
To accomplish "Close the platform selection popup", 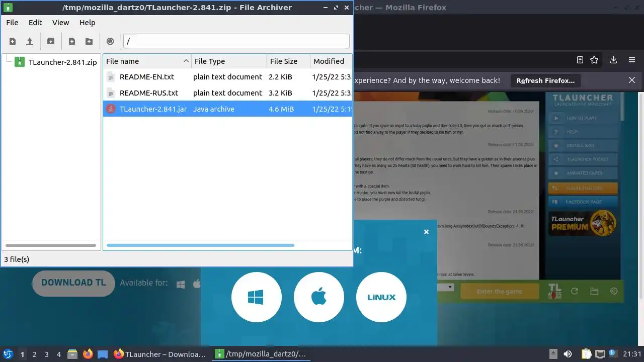I will [x=426, y=232].
